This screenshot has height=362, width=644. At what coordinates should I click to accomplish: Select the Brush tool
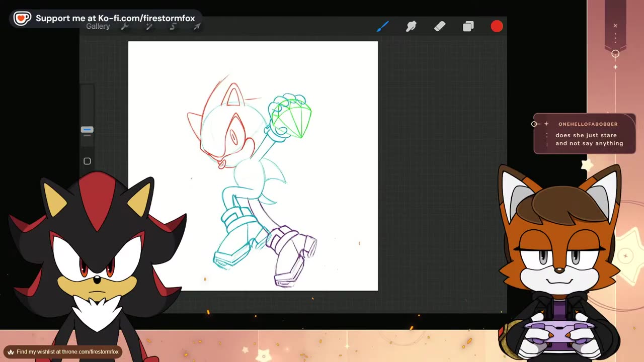tap(383, 26)
